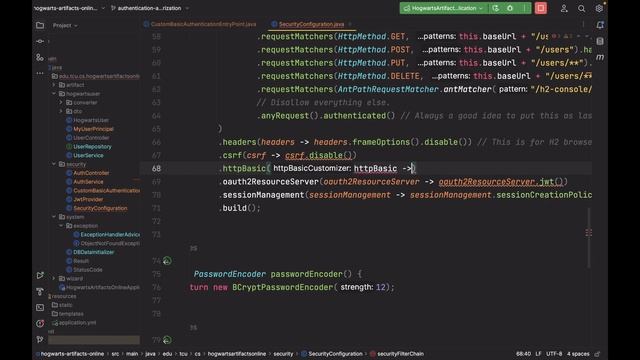Close the SecurityConfiguration.java tab
This screenshot has width=640, height=360.
click(350, 24)
